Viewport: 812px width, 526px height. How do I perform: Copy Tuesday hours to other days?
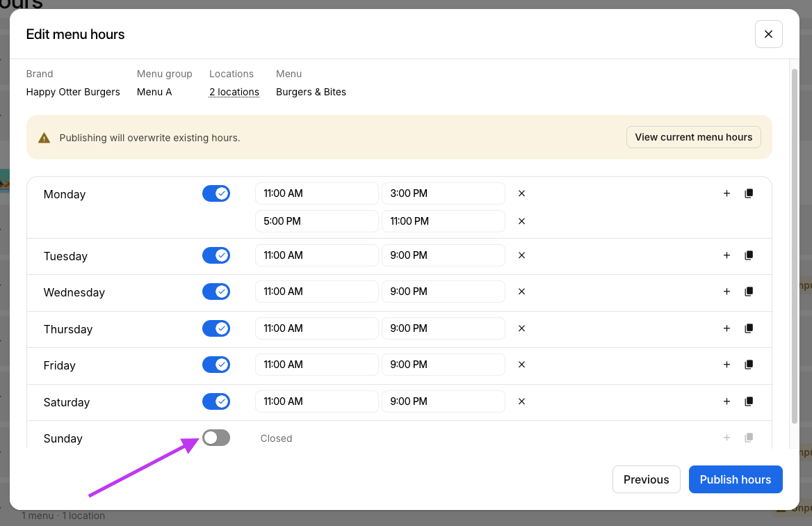coord(749,255)
